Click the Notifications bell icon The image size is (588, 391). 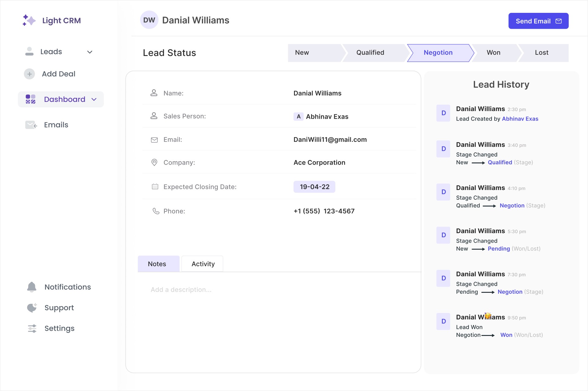32,287
